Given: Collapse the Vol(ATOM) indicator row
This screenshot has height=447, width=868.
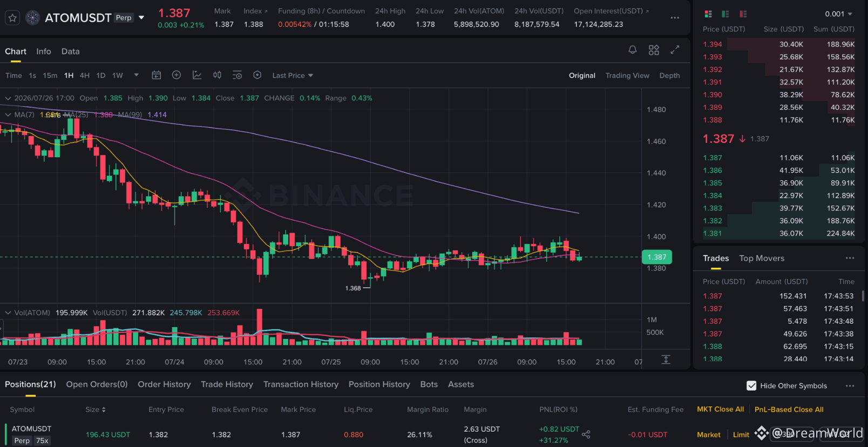Looking at the screenshot, I should (x=8, y=313).
